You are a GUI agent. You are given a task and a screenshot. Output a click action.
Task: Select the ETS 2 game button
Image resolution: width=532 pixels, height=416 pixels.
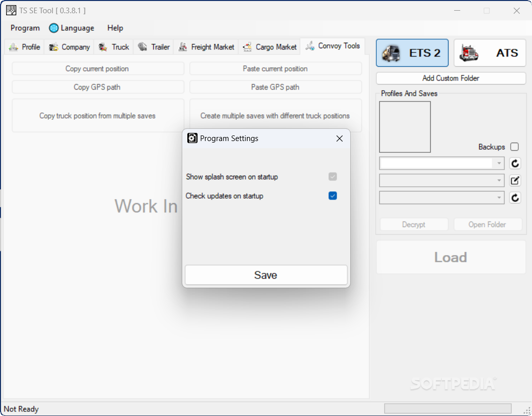412,53
